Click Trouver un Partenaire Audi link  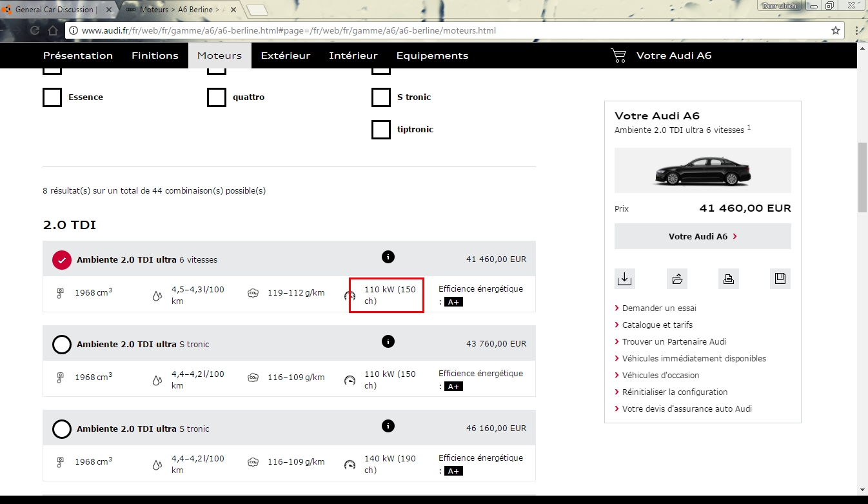[x=674, y=342]
